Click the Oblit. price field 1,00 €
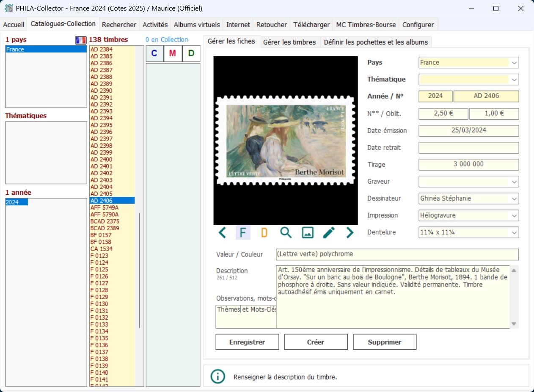This screenshot has height=392, width=534. tap(494, 113)
